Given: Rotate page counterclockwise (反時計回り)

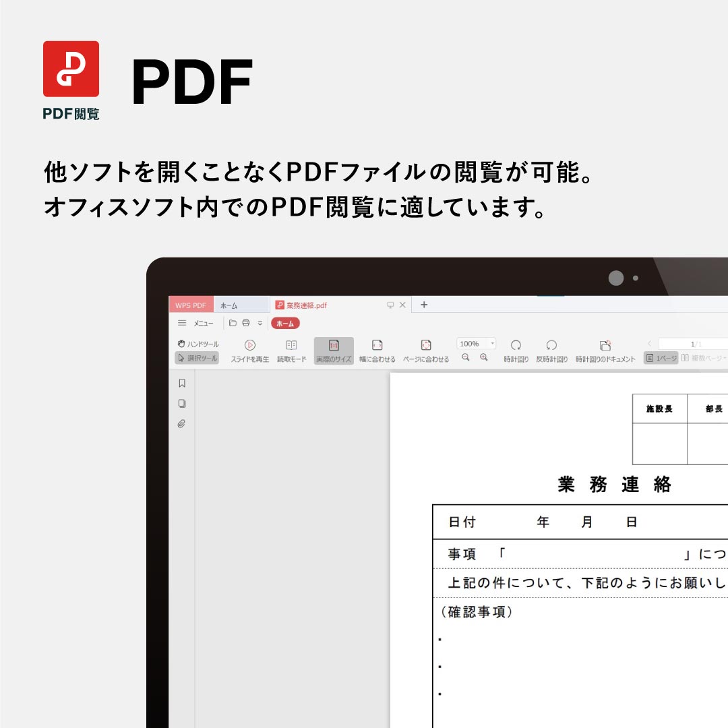Looking at the screenshot, I should pyautogui.click(x=551, y=351).
